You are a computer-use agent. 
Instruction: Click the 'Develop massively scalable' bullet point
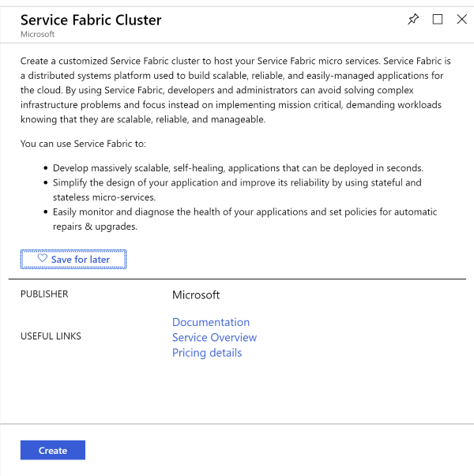coord(238,168)
